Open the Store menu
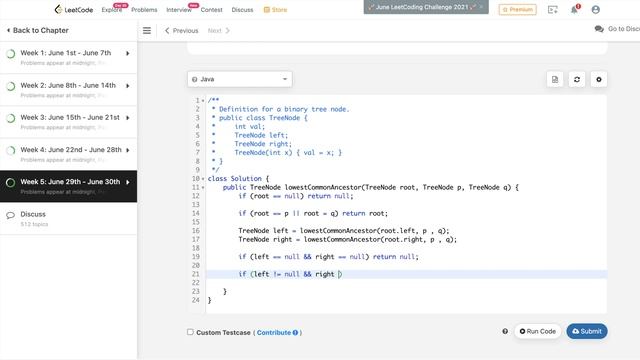This screenshot has height=360, width=640. [x=276, y=10]
